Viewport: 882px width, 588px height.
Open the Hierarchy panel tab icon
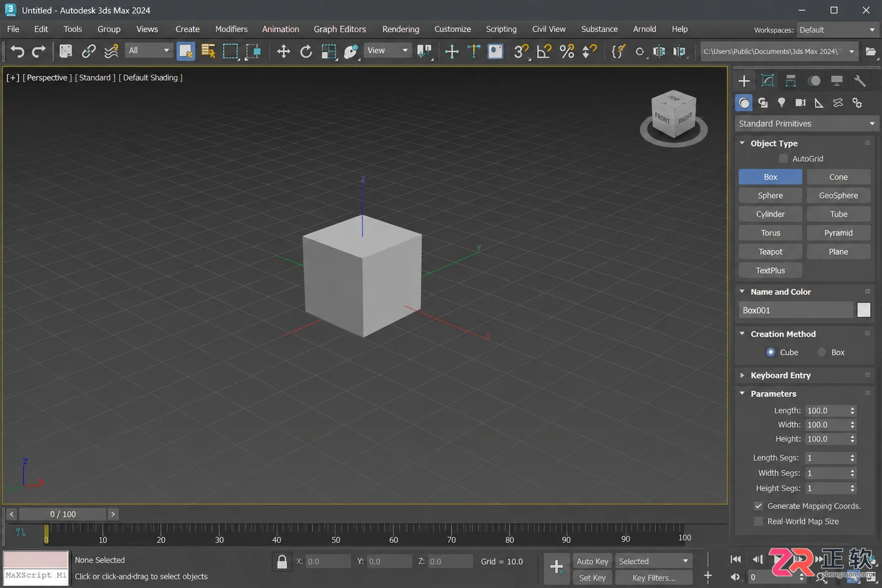coord(791,81)
